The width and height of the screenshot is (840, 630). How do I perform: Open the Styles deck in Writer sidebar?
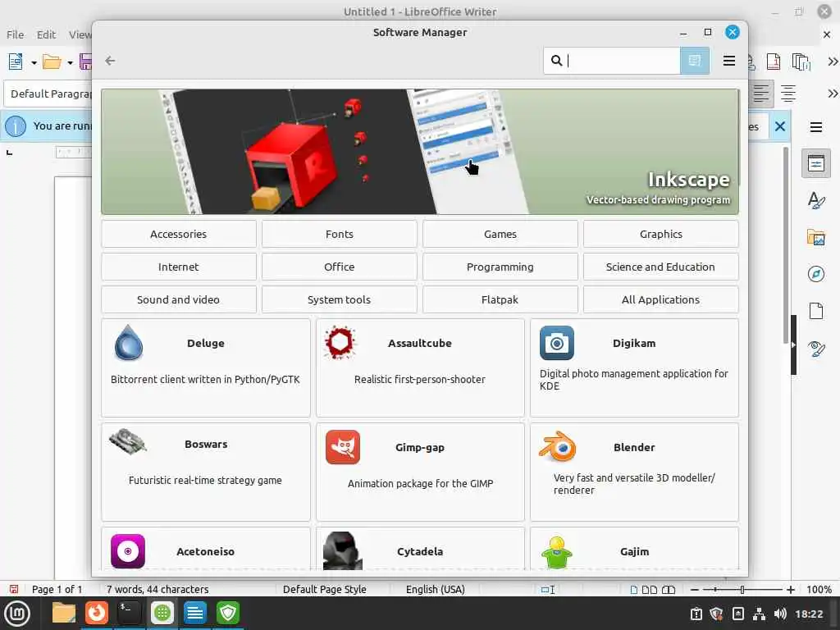click(x=816, y=200)
